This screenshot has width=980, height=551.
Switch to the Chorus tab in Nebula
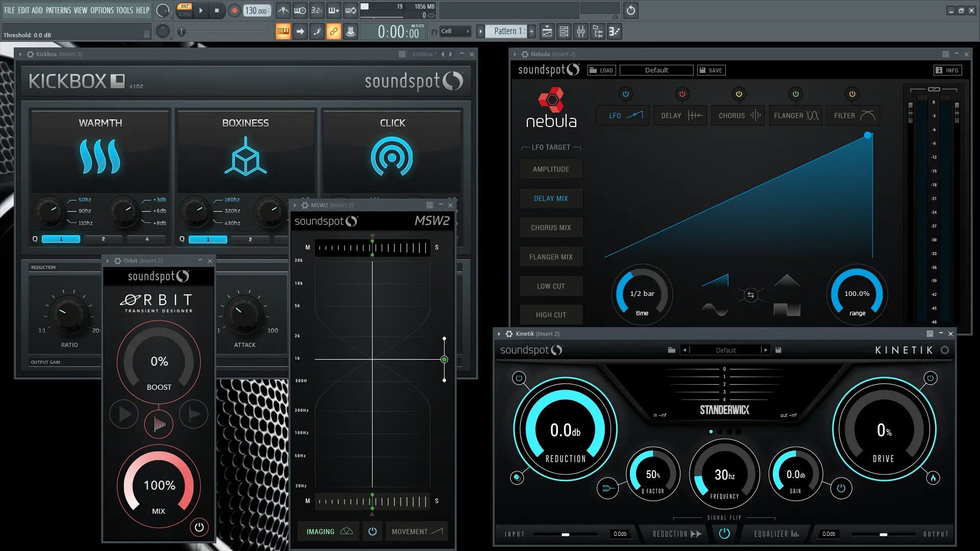(739, 116)
